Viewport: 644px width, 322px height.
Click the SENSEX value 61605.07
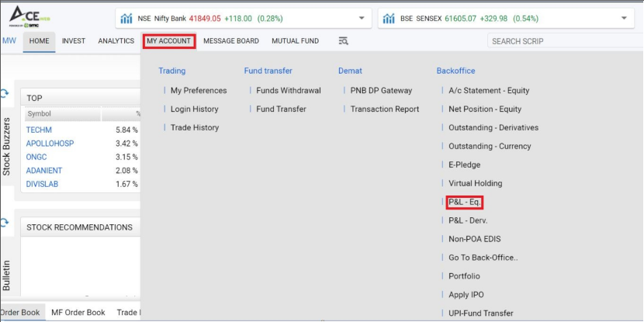(460, 19)
